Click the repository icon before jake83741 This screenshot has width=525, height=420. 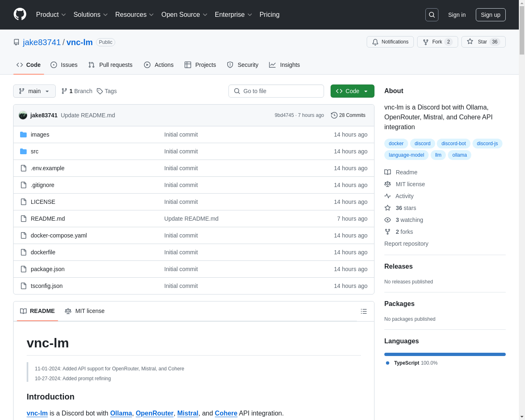click(16, 42)
